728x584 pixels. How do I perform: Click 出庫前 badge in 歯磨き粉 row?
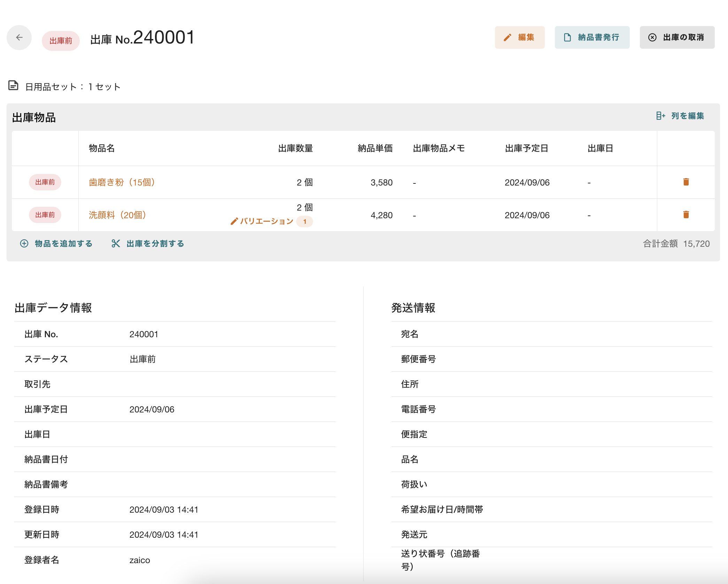point(45,182)
